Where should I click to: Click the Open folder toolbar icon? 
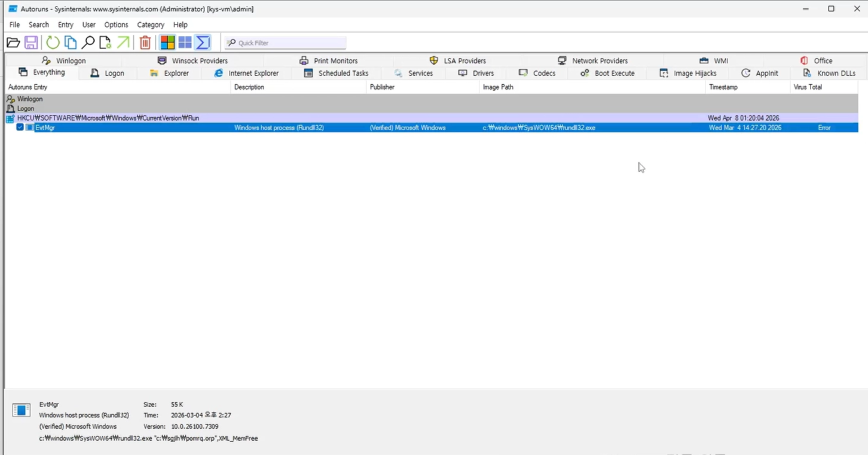click(13, 42)
